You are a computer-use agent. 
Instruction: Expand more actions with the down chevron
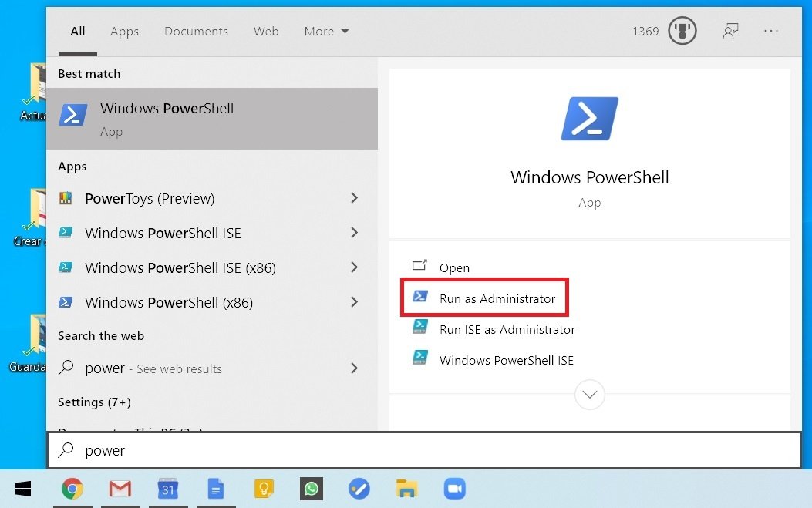point(589,395)
